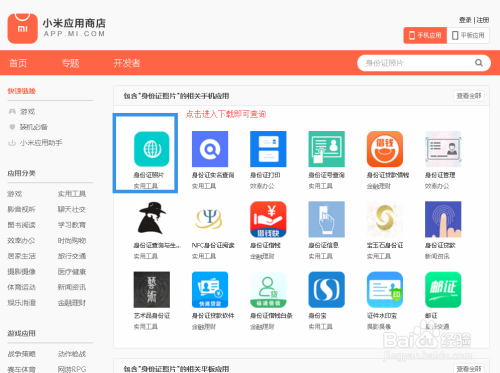Open 动作枪战 game category
Viewport: 500px width, 373px height.
pos(72,354)
